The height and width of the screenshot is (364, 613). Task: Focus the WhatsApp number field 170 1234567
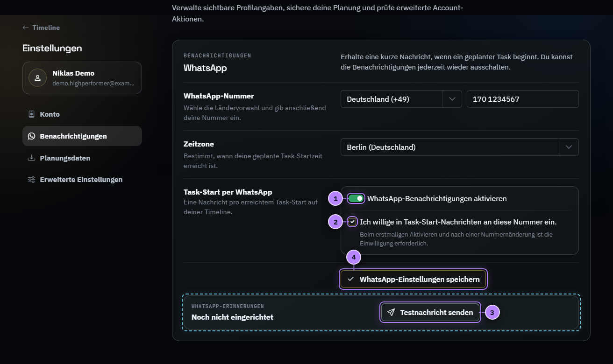(523, 99)
